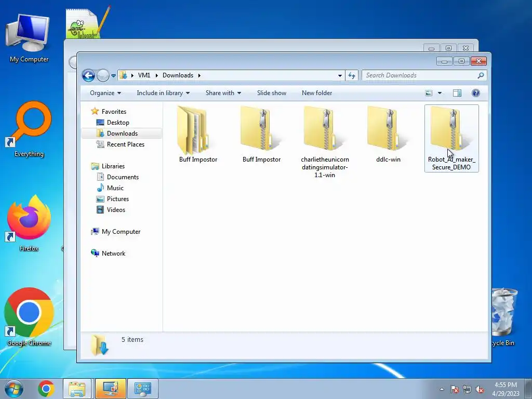The image size is (532, 399).
Task: Show hidden system tray icons
Action: 442,389
